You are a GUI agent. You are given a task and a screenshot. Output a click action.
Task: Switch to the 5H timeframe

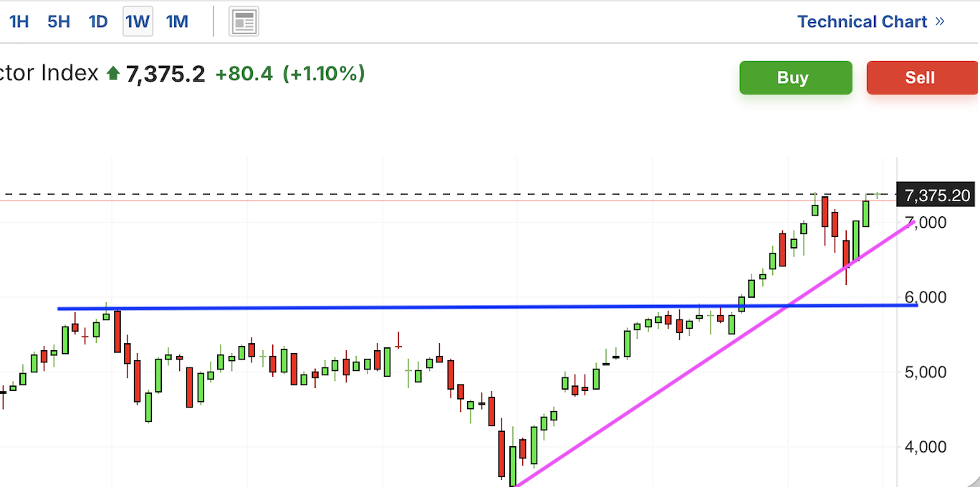(x=59, y=21)
